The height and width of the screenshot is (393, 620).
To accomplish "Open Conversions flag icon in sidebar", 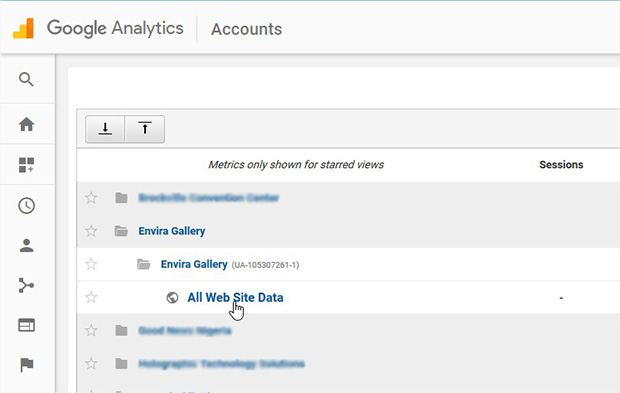I will (x=26, y=365).
